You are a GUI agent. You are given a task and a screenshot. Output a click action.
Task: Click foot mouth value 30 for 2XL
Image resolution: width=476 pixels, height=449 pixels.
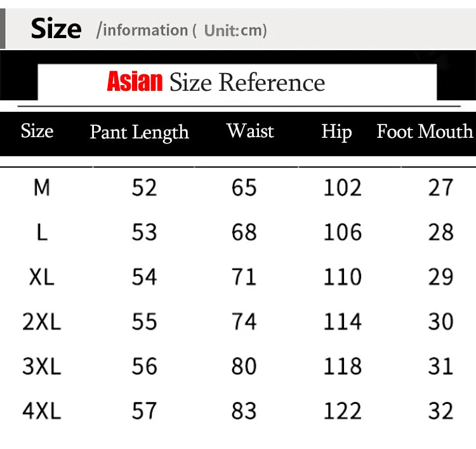tap(441, 321)
